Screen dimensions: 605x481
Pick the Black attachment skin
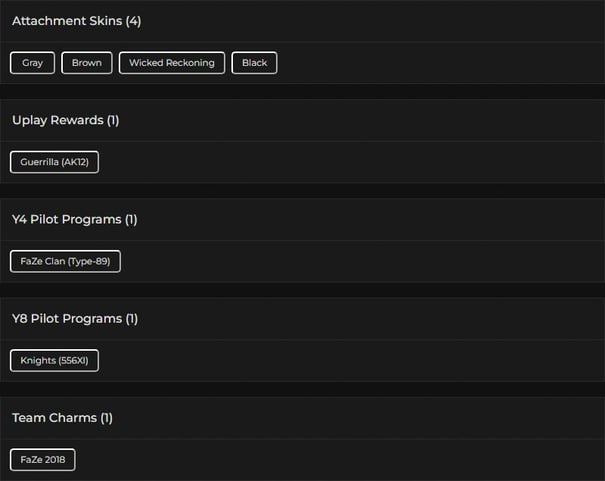pos(255,63)
